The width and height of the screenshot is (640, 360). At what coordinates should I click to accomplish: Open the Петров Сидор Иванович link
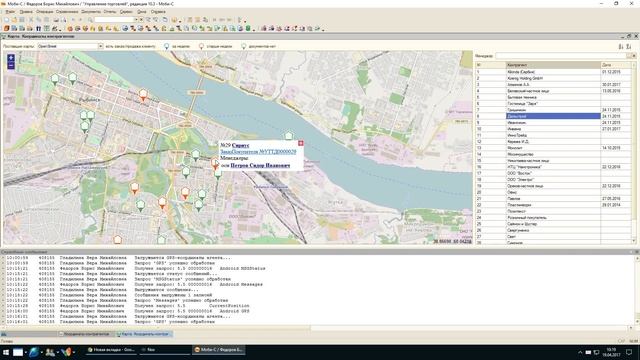pyautogui.click(x=260, y=165)
